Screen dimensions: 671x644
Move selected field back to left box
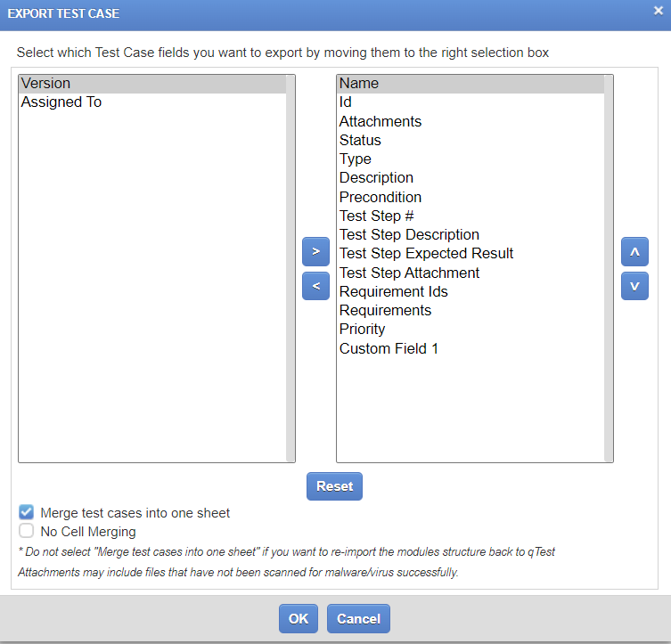coord(315,286)
